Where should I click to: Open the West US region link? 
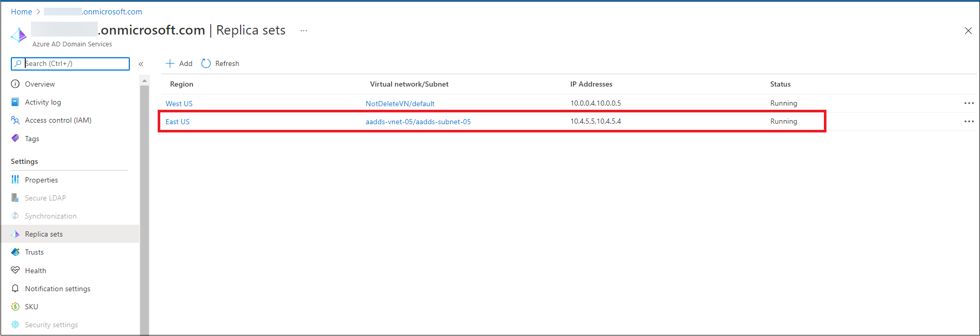point(179,104)
